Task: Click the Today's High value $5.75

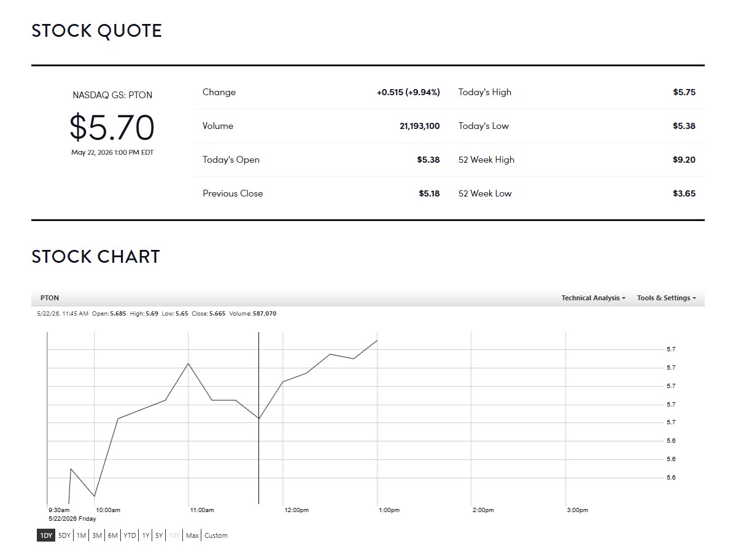Action: tap(684, 92)
